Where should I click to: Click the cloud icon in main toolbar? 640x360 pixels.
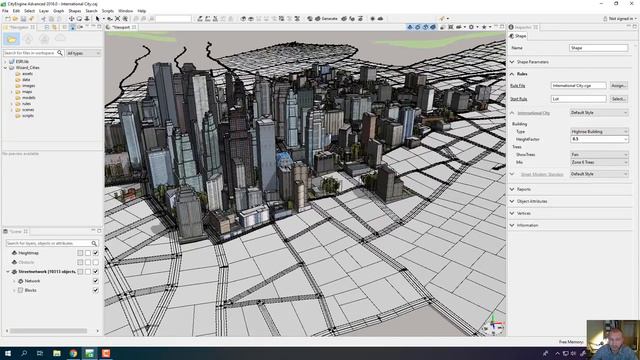pos(380,19)
